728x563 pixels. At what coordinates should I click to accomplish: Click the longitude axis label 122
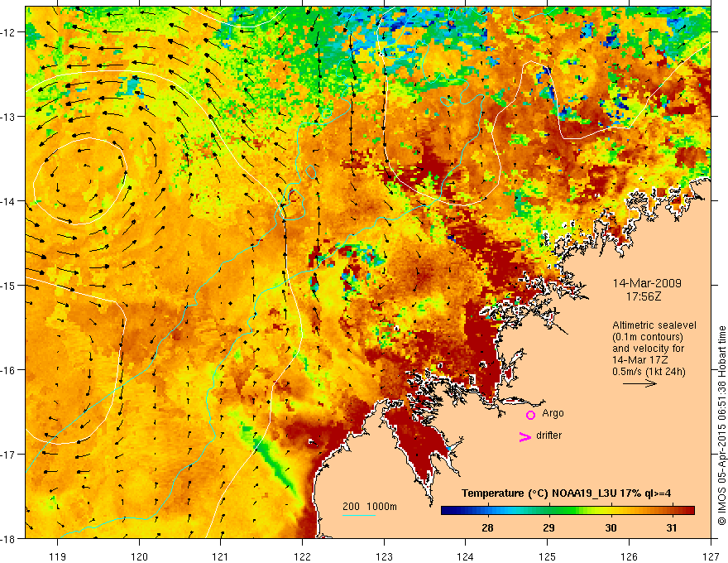tap(302, 556)
